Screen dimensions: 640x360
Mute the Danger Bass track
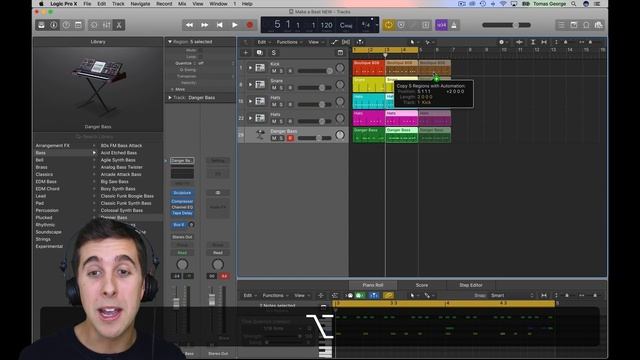274,138
